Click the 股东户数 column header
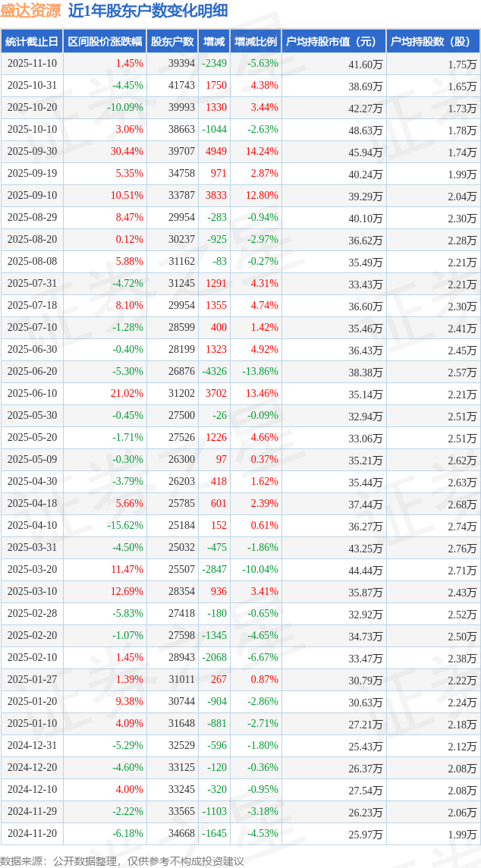Viewport: 481px width, 868px height. (x=172, y=42)
